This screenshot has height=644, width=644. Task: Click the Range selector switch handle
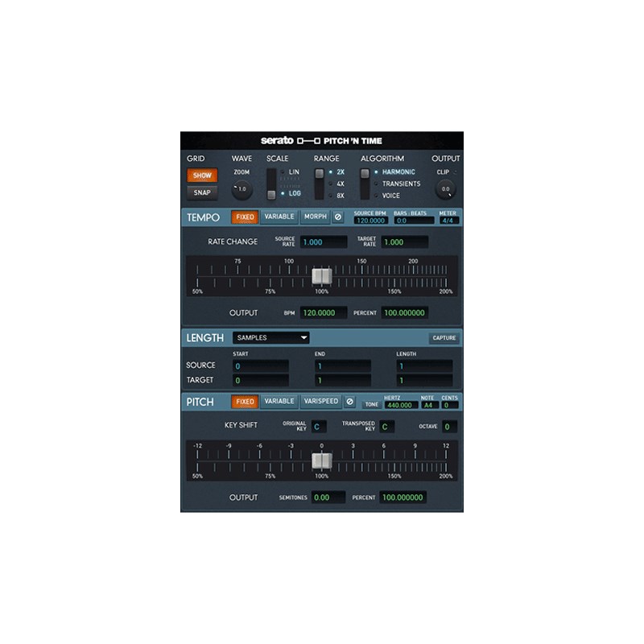point(320,173)
